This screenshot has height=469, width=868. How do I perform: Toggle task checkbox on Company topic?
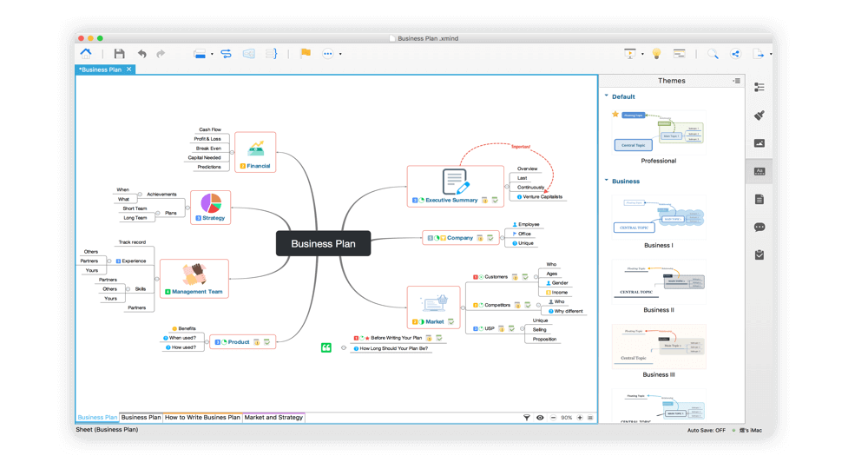490,238
